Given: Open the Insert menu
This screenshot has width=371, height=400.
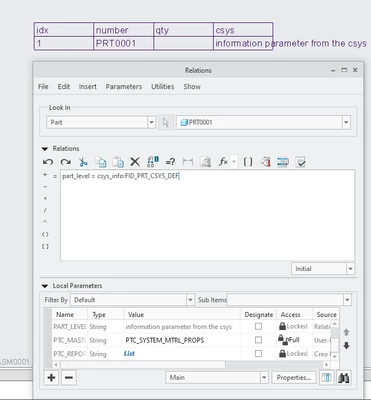Looking at the screenshot, I should coord(88,87).
